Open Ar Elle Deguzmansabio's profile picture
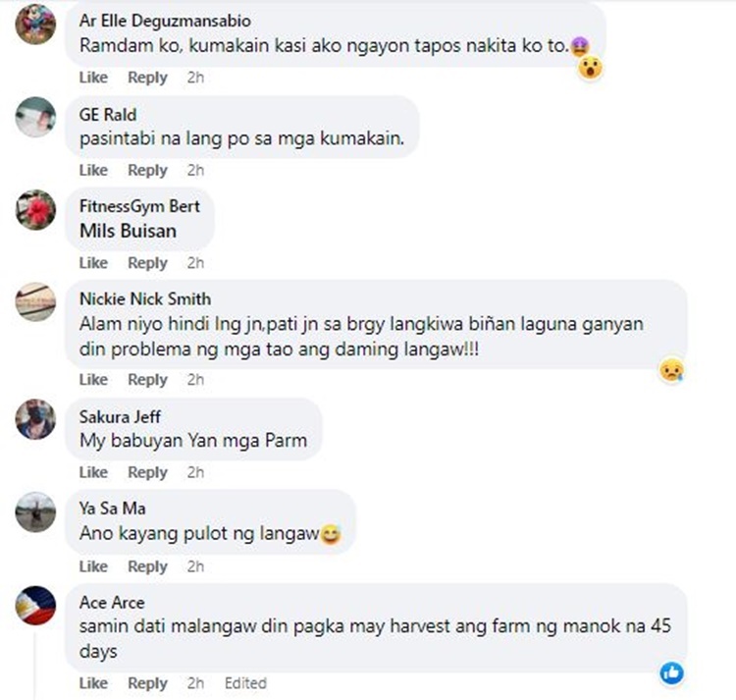 click(x=35, y=25)
